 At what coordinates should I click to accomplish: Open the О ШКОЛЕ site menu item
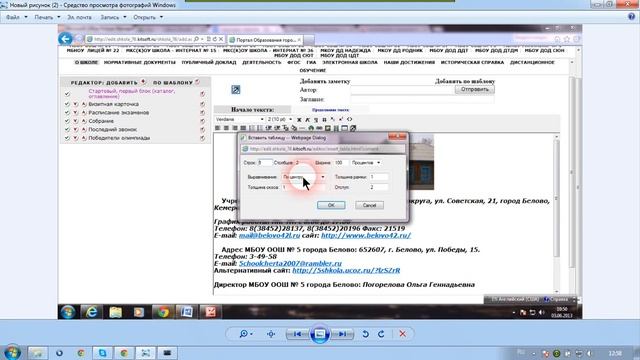[86, 62]
